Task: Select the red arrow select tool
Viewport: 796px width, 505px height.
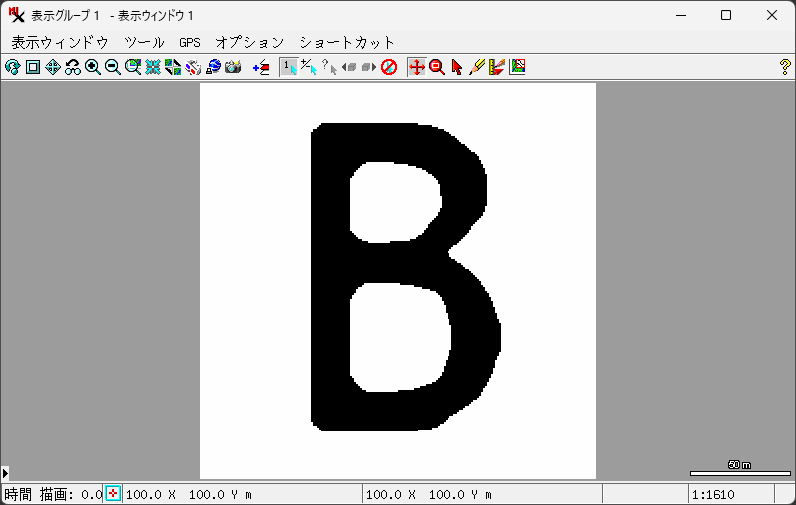Action: pos(457,67)
